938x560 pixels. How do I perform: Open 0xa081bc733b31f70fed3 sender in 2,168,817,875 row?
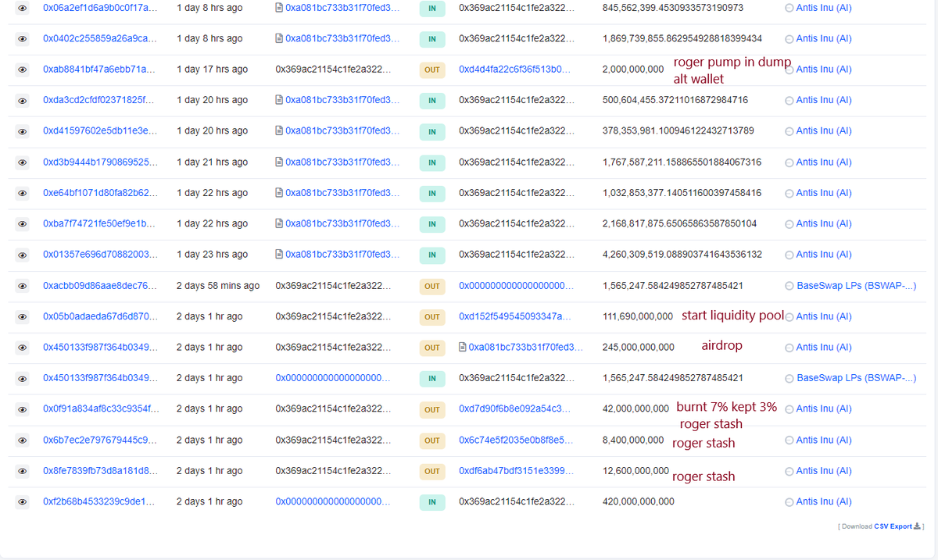342,224
